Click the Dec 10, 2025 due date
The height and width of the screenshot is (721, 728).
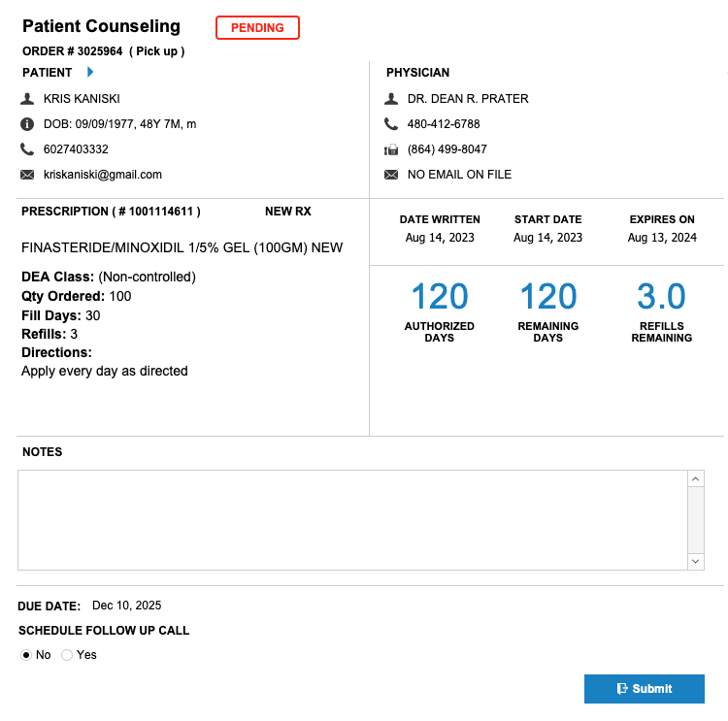tap(127, 606)
